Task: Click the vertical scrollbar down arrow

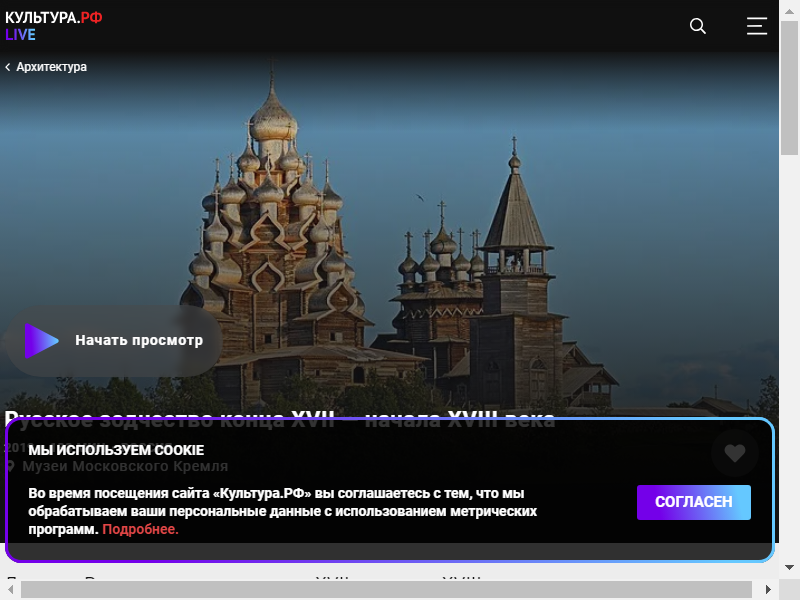Action: 789,567
